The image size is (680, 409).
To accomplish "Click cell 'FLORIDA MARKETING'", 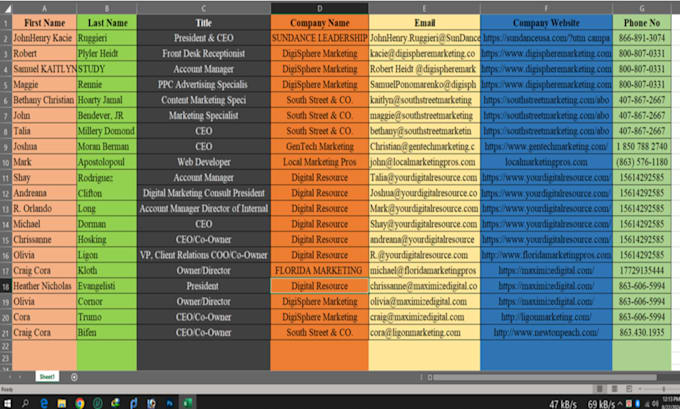I will point(320,271).
